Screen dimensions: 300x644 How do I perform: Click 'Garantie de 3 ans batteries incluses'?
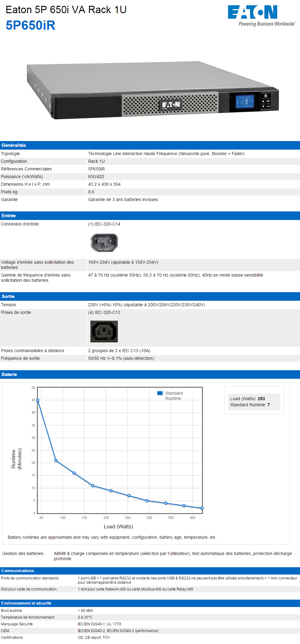pyautogui.click(x=123, y=199)
